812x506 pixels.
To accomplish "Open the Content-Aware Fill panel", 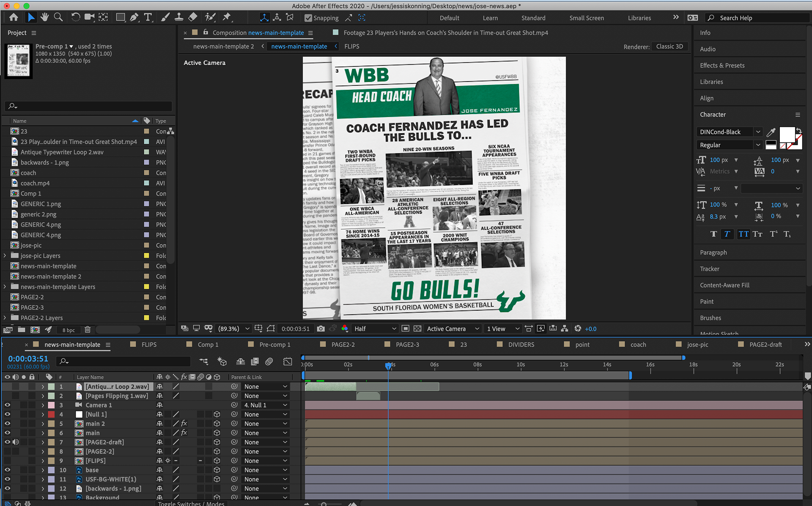I will [724, 285].
